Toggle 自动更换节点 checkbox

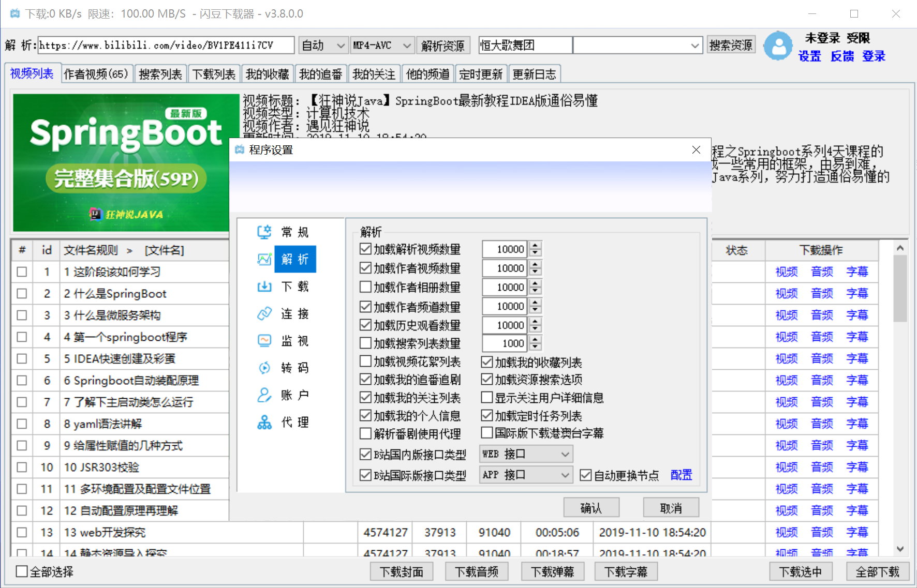[x=585, y=475]
